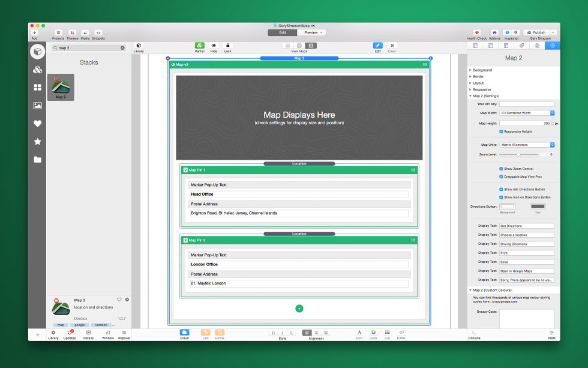Viewport: 588px width, 368px height.
Task: Choose center text alignment
Action: click(x=316, y=333)
